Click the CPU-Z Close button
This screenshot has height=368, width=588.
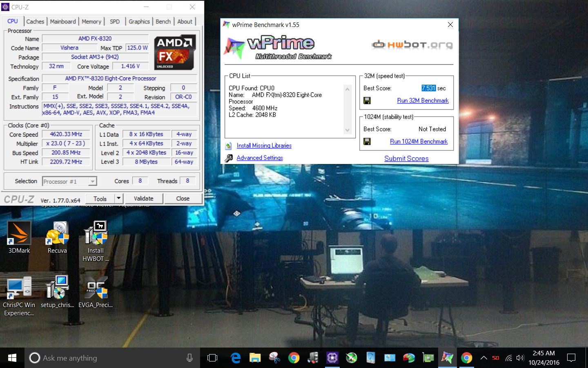tap(183, 199)
